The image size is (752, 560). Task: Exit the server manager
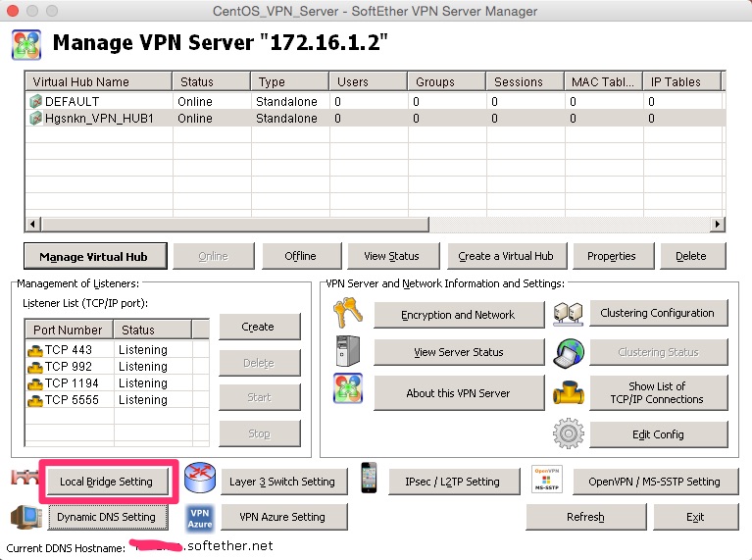696,517
